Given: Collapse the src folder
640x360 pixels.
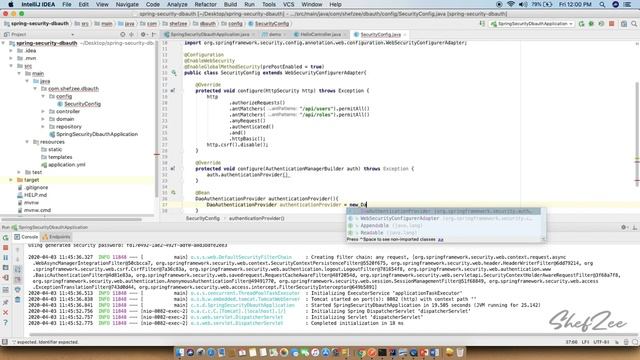Looking at the screenshot, I should coord(11,66).
